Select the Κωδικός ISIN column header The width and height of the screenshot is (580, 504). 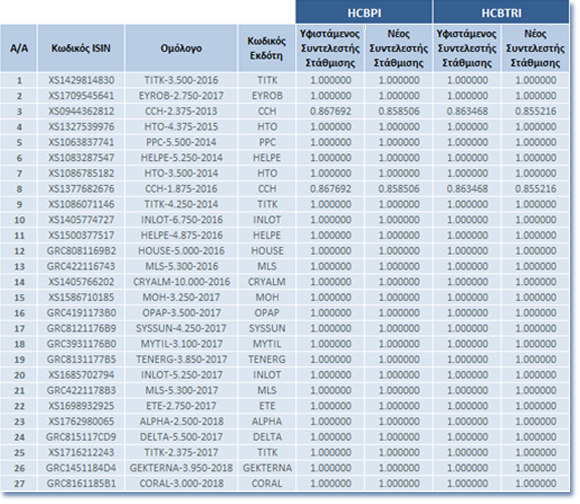pos(81,48)
